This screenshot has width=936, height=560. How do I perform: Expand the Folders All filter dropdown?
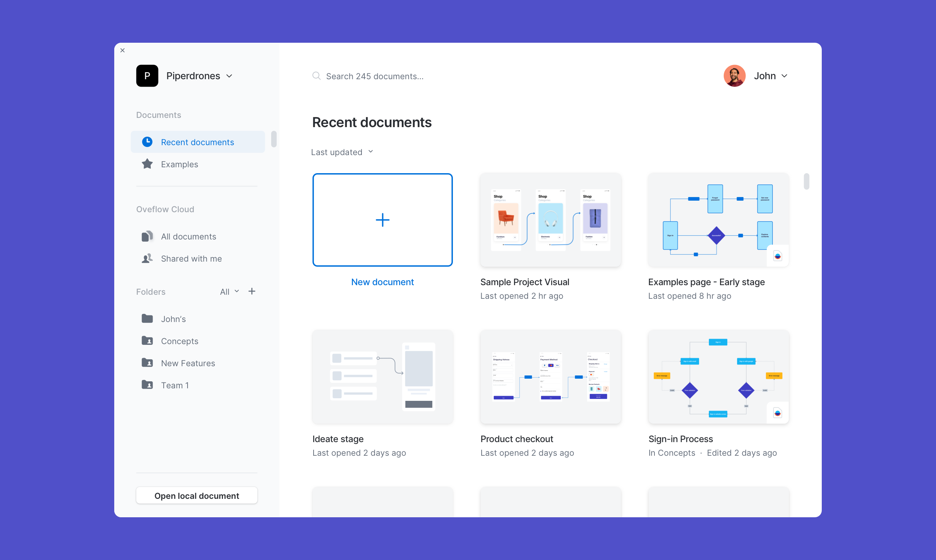(230, 291)
